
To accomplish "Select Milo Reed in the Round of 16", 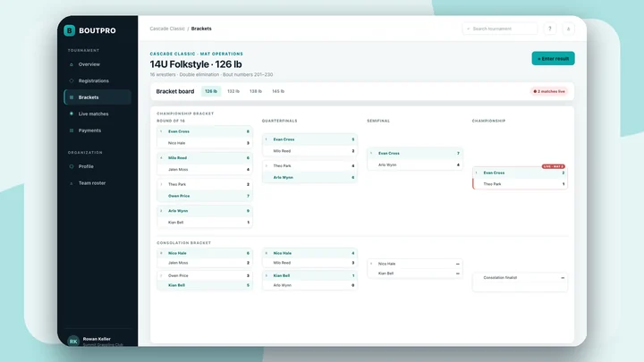I will tap(205, 158).
